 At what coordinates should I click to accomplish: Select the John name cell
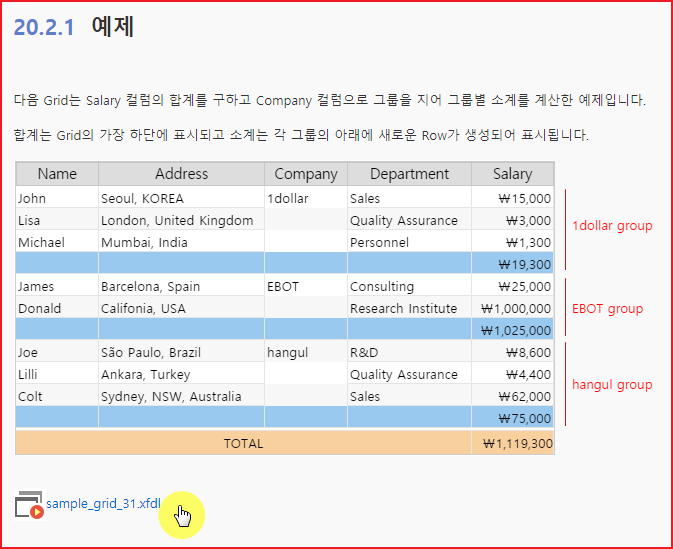click(57, 198)
